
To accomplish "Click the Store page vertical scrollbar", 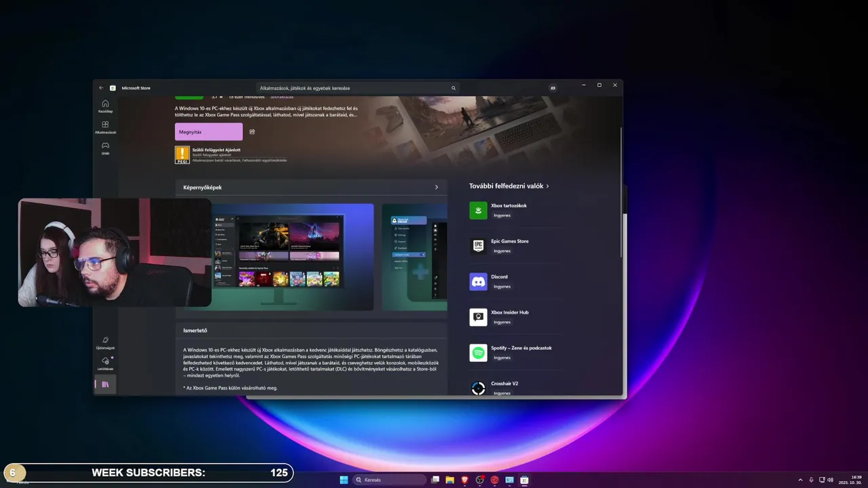I will pyautogui.click(x=621, y=192).
